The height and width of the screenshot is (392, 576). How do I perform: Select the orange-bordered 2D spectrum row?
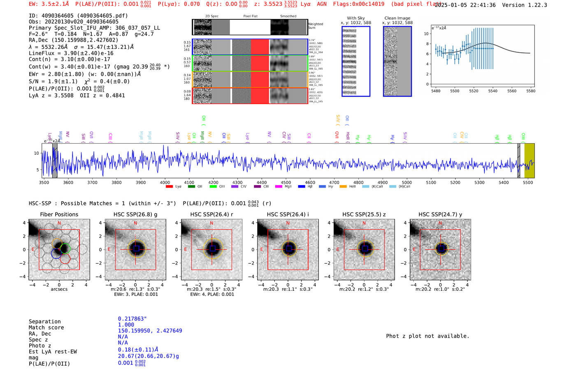pos(250,79)
